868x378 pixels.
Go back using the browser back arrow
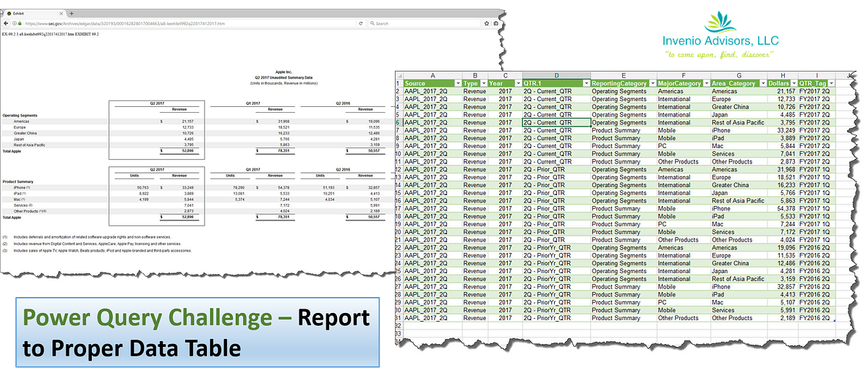(6, 24)
